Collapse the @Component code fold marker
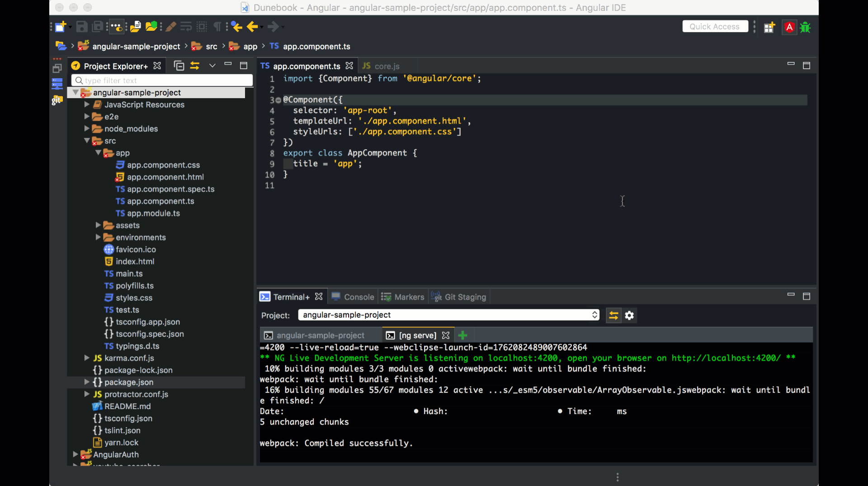The width and height of the screenshot is (868, 486). tap(278, 100)
